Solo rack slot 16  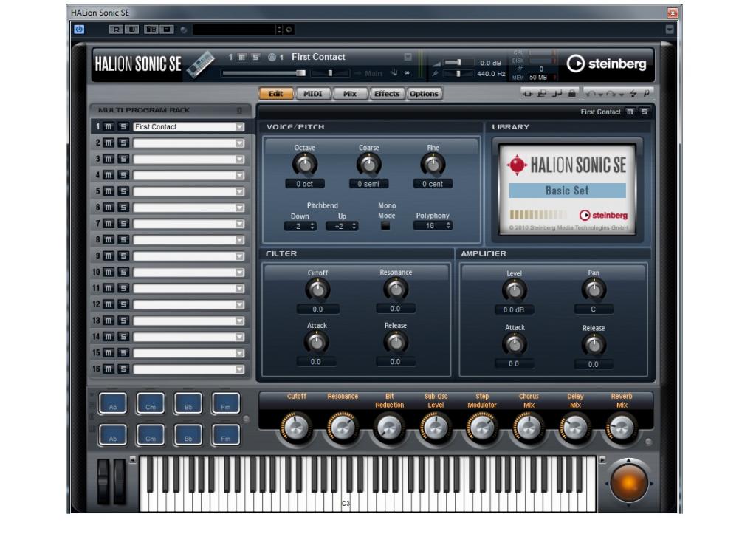[x=123, y=369]
